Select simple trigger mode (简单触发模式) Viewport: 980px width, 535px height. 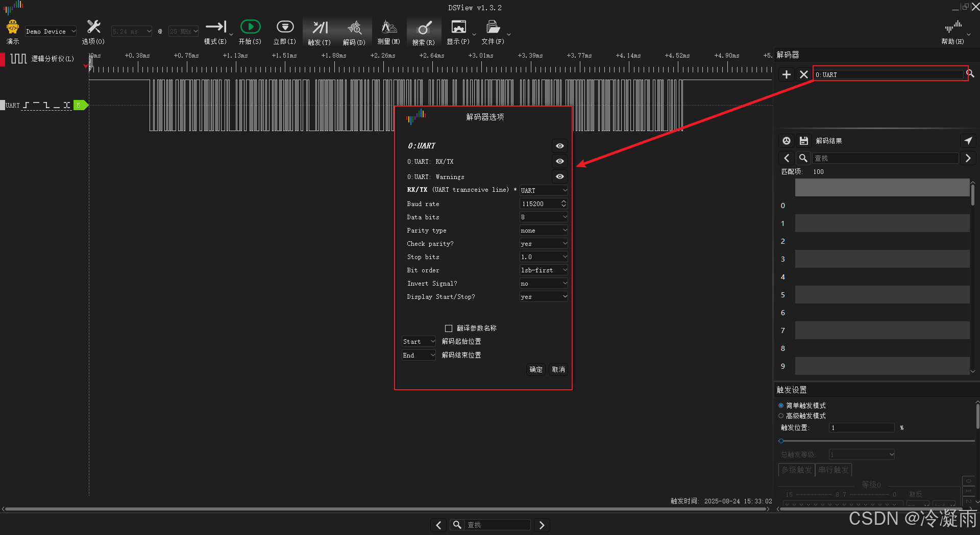(x=781, y=405)
